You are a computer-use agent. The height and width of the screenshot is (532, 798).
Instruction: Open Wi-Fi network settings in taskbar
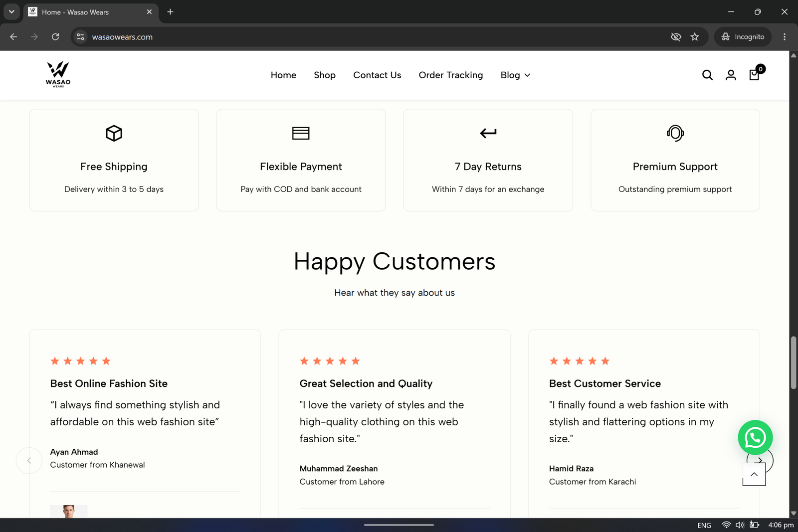click(726, 525)
